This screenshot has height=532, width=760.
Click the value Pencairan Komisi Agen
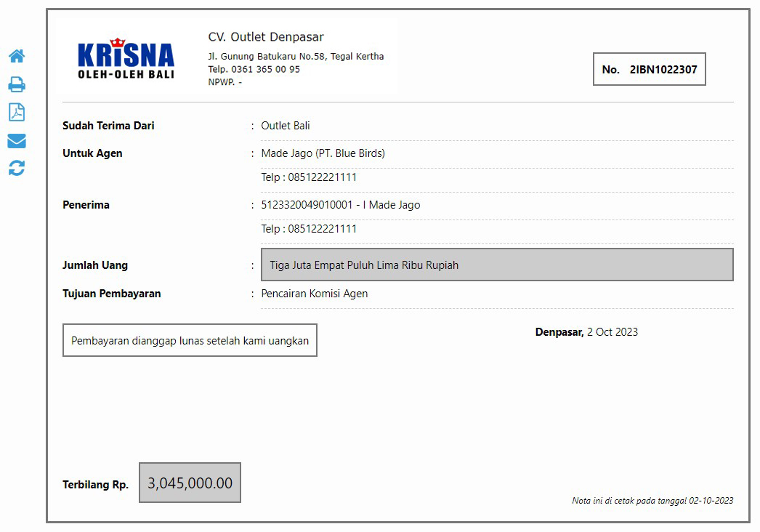pos(314,294)
